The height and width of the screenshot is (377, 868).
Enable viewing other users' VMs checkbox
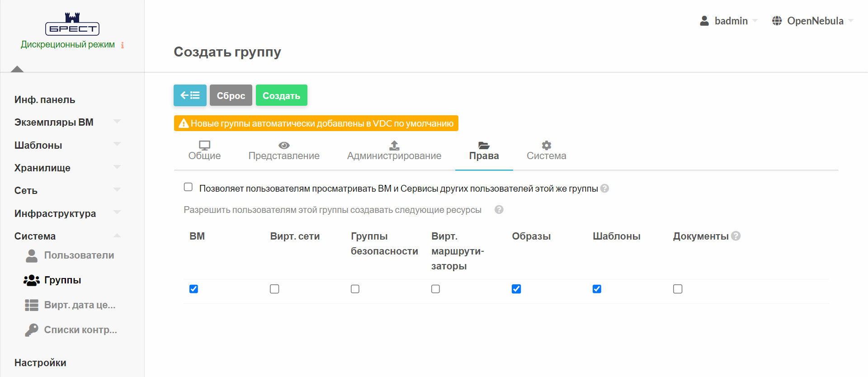189,187
